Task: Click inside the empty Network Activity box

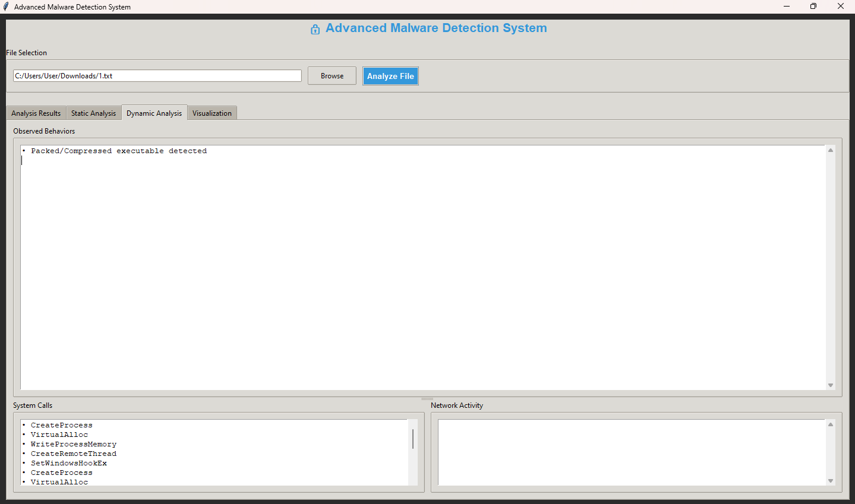Action: pos(631,452)
